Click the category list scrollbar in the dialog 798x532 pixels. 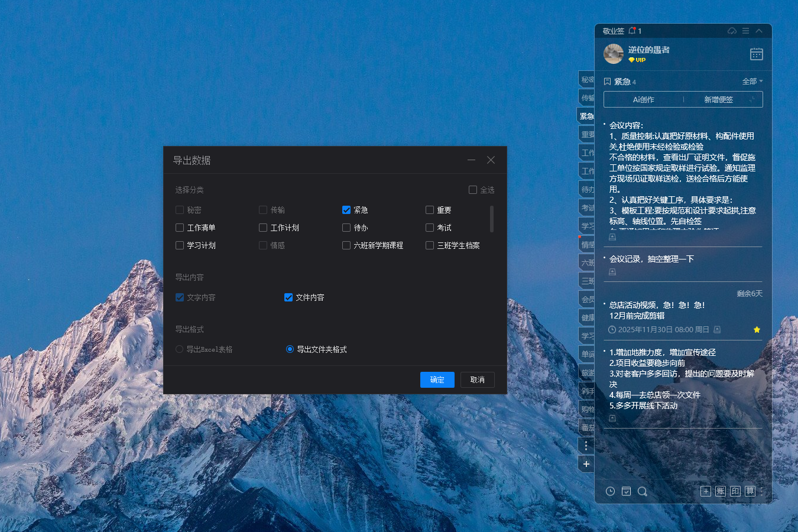(x=492, y=219)
